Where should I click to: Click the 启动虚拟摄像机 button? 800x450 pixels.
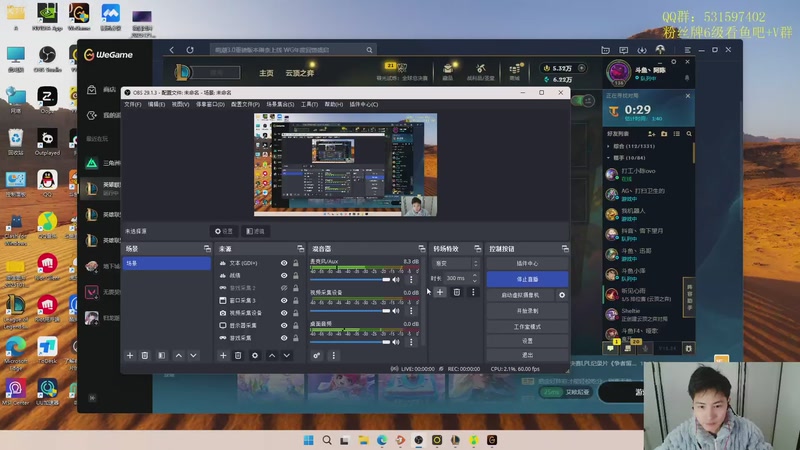point(520,295)
